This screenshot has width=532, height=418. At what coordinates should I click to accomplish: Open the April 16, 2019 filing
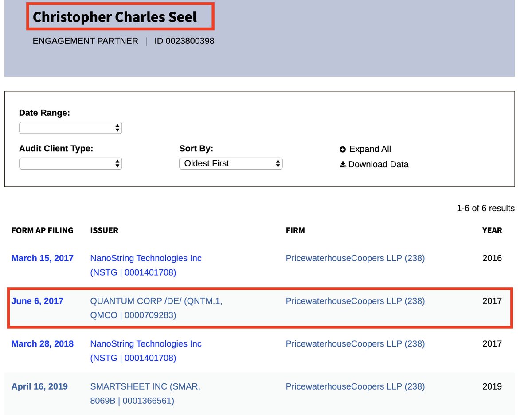[39, 386]
